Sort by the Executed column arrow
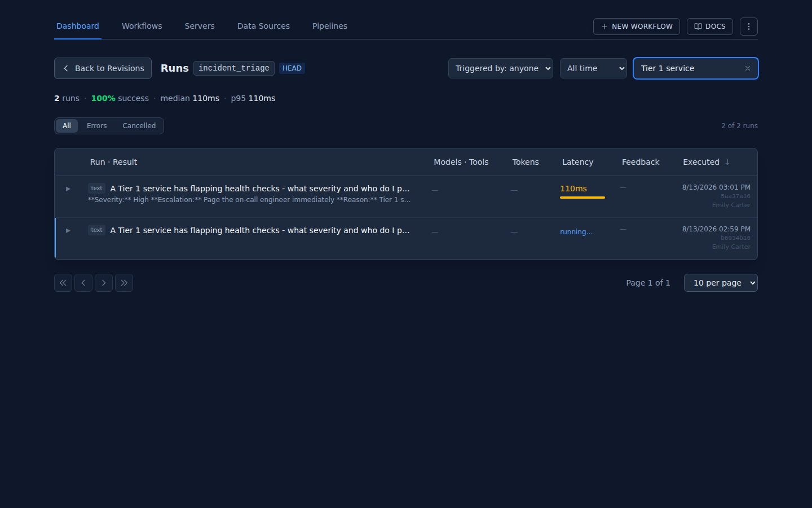812x508 pixels. 727,162
